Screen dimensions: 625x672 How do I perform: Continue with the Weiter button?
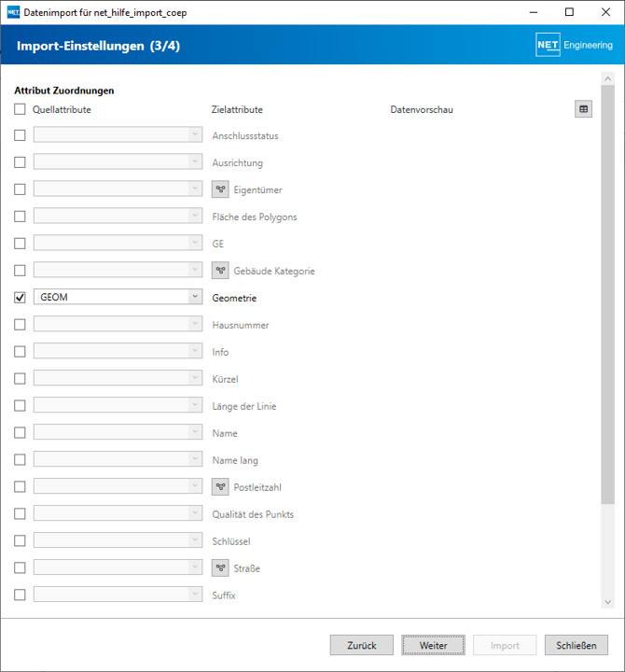pyautogui.click(x=433, y=645)
